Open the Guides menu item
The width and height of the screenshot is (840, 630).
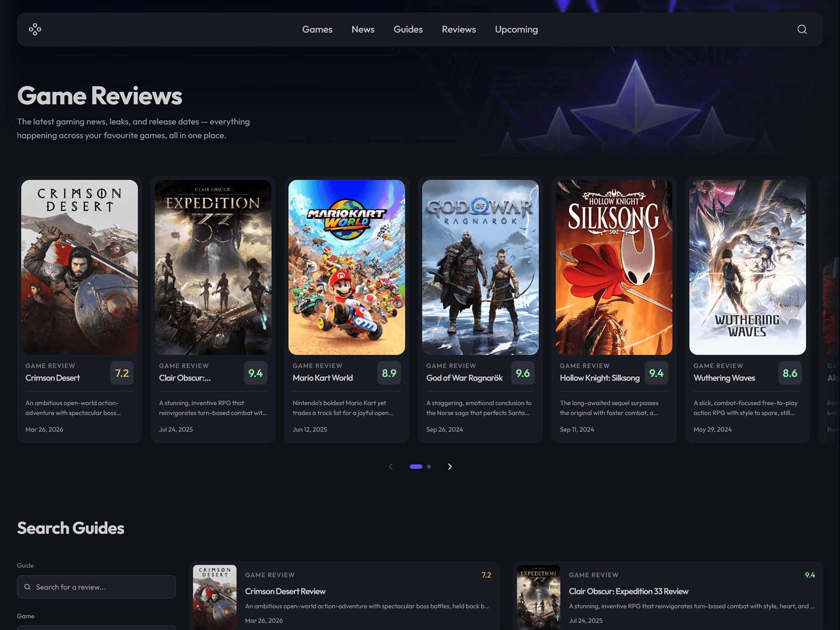click(408, 29)
